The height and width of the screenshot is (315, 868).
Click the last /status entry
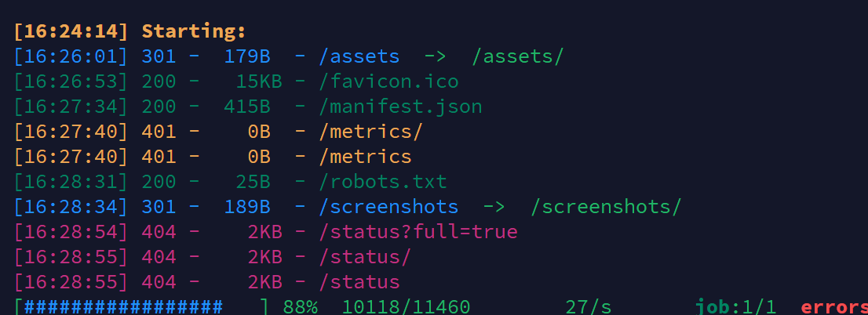359,282
